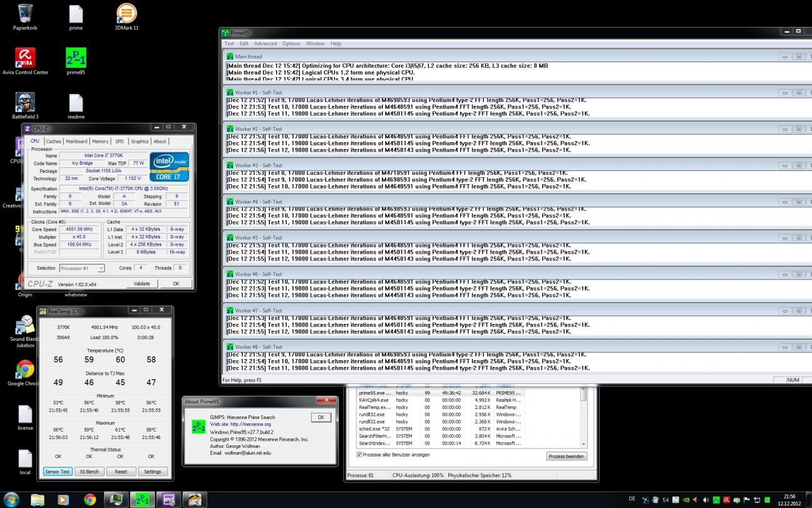Viewport: 812px width, 508px height.
Task: Select the Battlefield 3 desktop shortcut
Action: click(x=25, y=106)
